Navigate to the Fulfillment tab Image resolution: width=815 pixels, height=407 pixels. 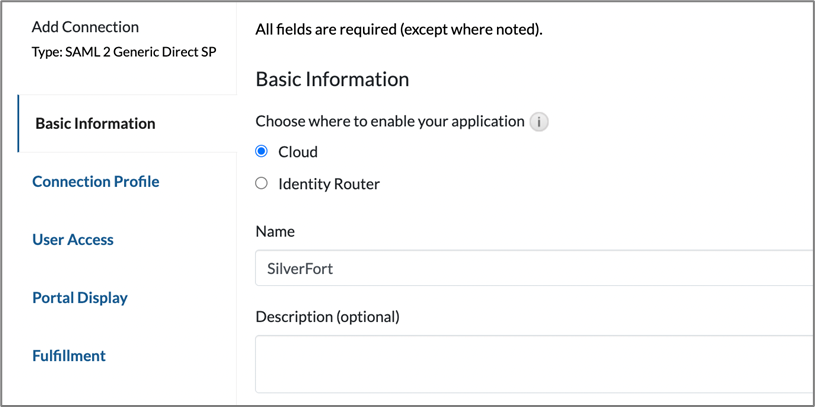point(69,356)
